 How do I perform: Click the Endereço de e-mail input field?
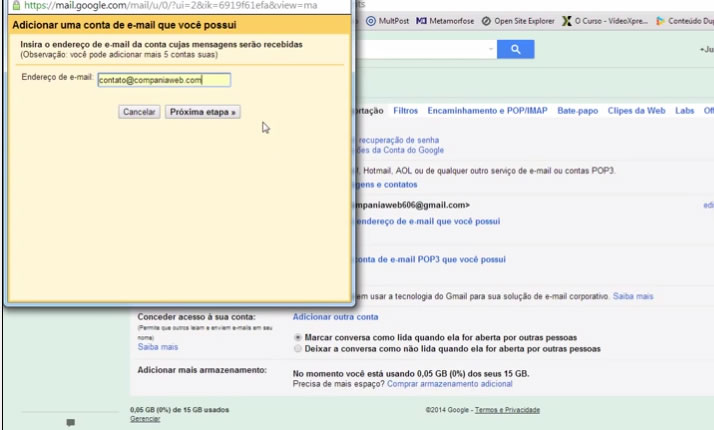[164, 80]
